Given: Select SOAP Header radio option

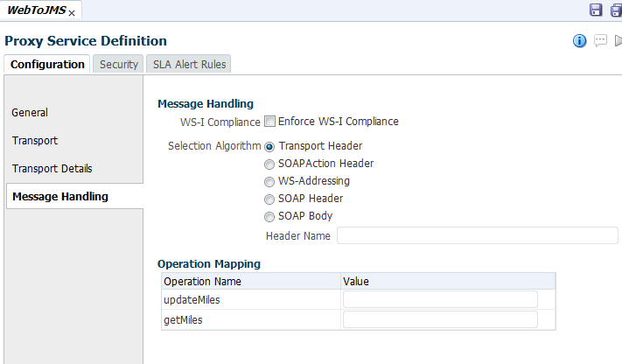Looking at the screenshot, I should click(x=269, y=199).
